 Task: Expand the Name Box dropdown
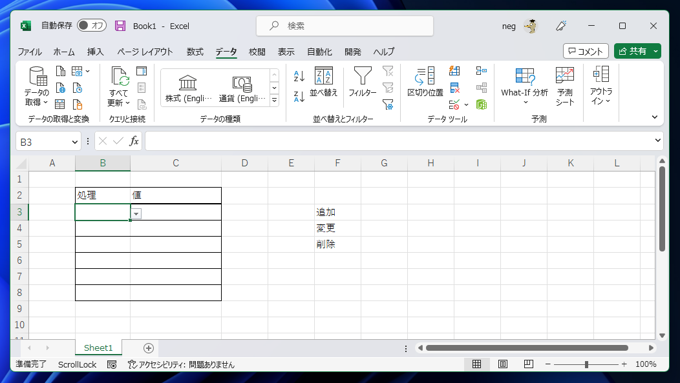tap(75, 142)
